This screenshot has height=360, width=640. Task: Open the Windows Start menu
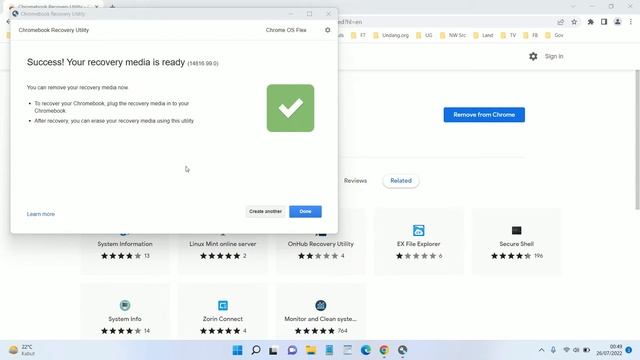237,350
